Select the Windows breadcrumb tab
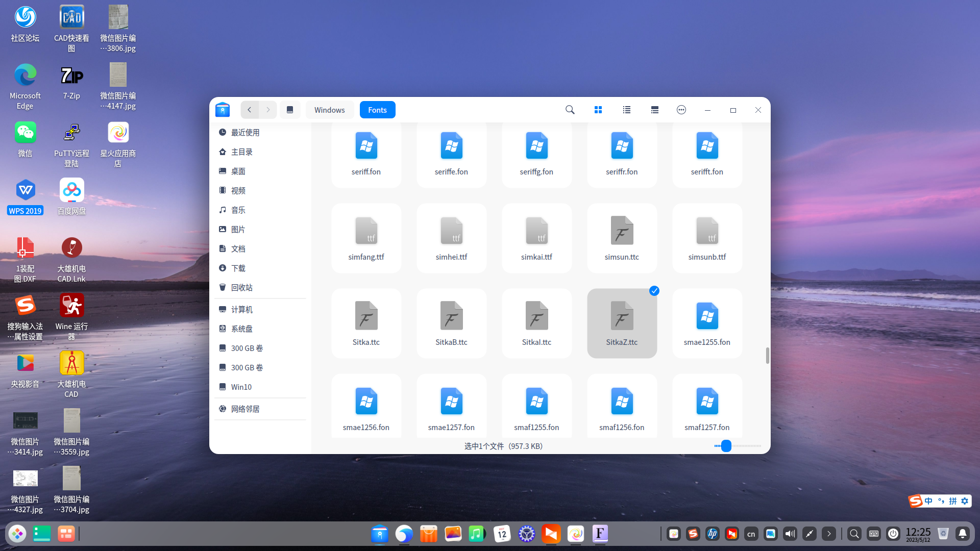Image resolution: width=980 pixels, height=551 pixels. pos(330,110)
